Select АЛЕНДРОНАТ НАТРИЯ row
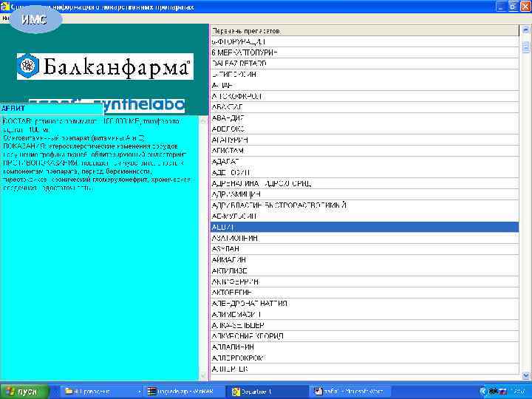The height and width of the screenshot is (399, 532). 364,304
